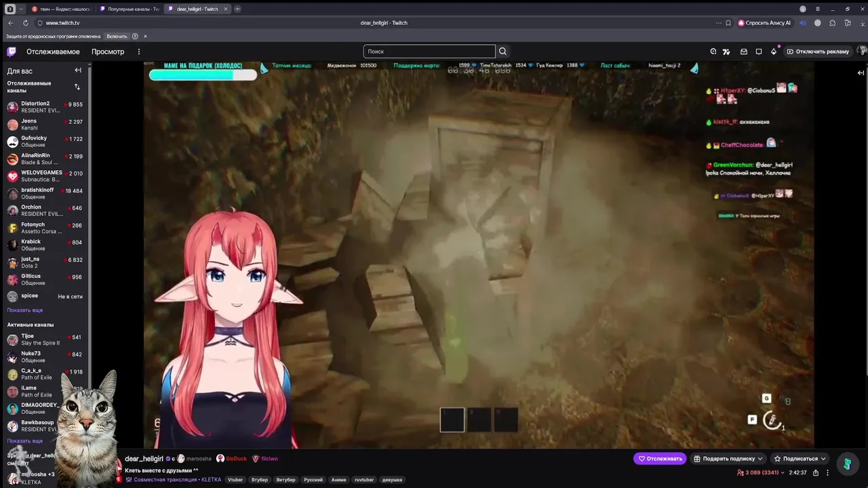Expand viewer count 3 089 dropdown
The image size is (868, 488).
[760, 472]
